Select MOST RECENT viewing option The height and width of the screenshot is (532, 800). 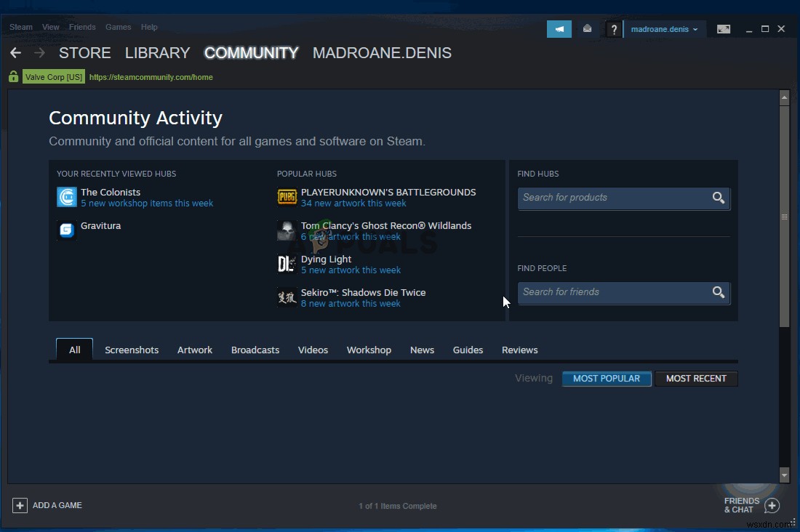pyautogui.click(x=696, y=379)
